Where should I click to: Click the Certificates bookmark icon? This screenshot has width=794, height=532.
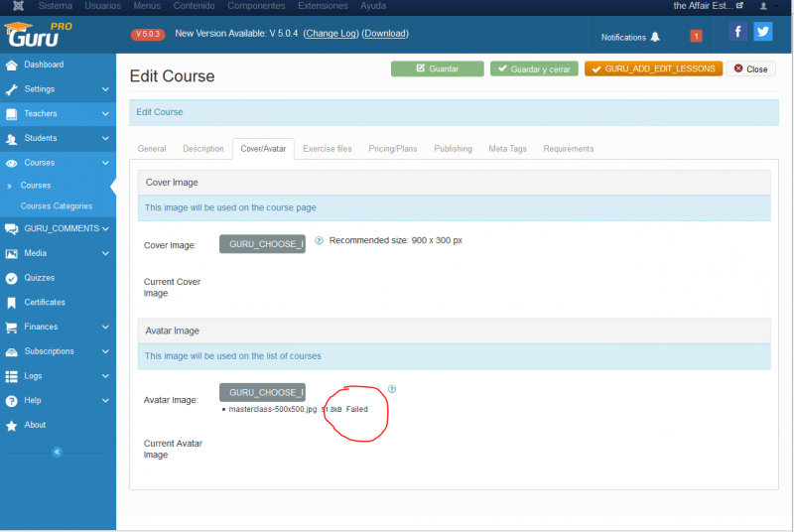[11, 303]
